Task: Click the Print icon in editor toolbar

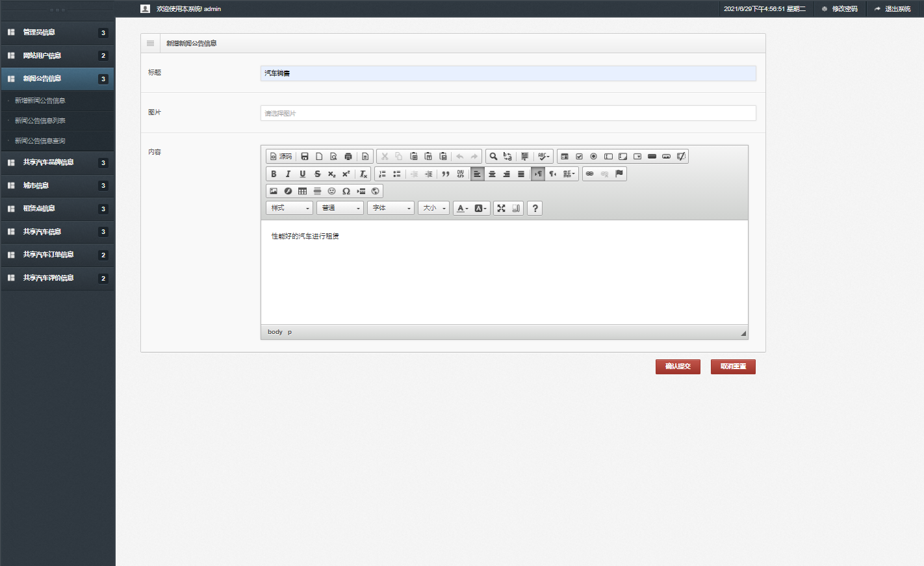Action: 348,157
